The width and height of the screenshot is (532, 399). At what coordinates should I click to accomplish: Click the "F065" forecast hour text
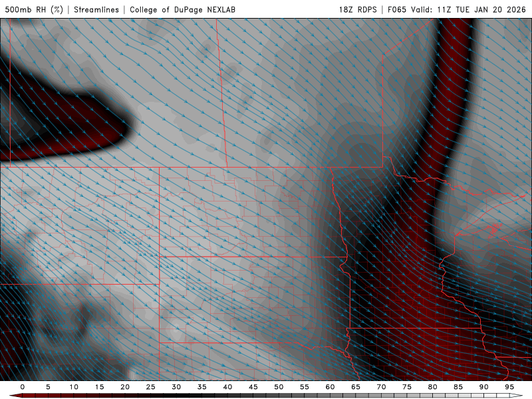coord(397,9)
